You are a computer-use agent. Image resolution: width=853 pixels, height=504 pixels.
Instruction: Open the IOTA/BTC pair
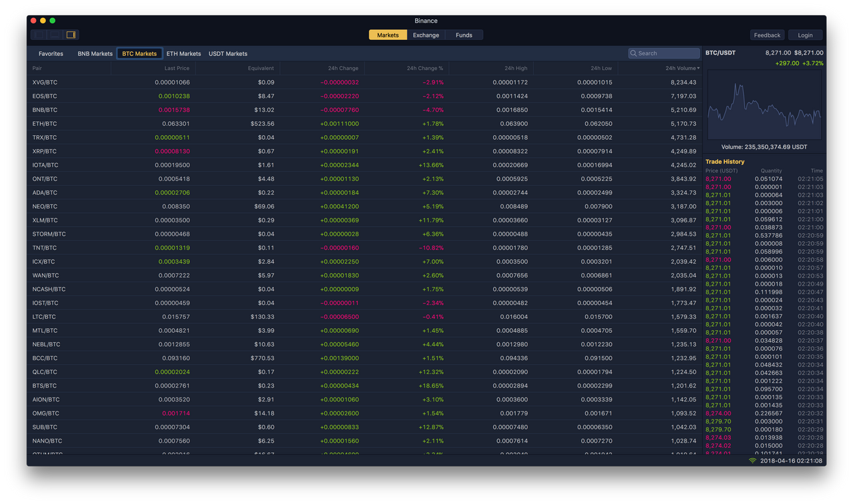[x=365, y=165]
